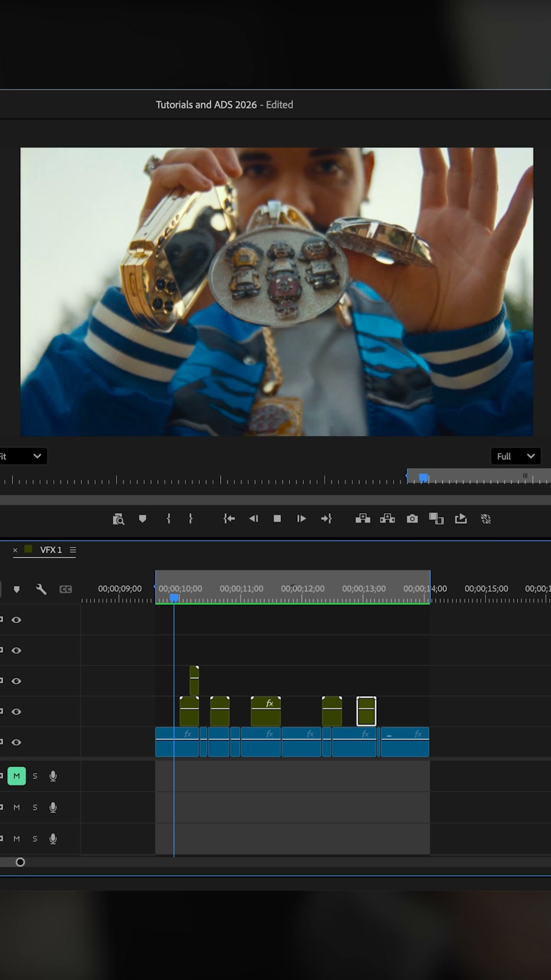Image resolution: width=551 pixels, height=980 pixels.
Task: Click the timeline zoom scrollbar circle handle
Action: [x=20, y=862]
